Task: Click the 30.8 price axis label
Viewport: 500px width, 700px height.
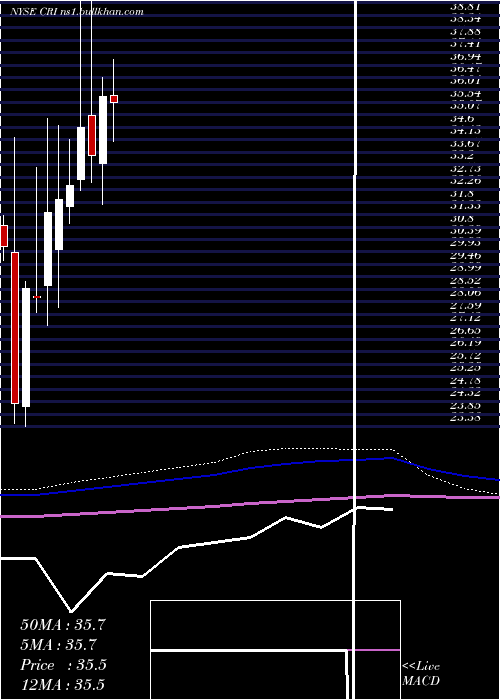Action: point(462,219)
